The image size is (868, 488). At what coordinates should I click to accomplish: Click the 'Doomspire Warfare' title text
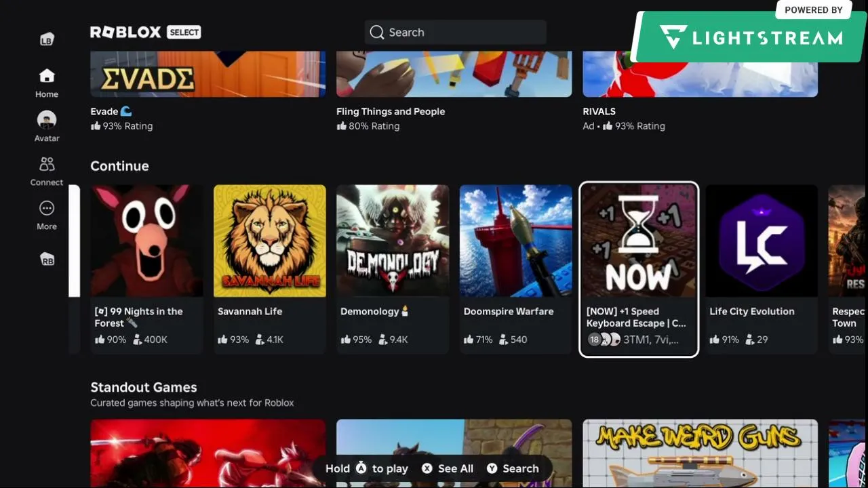(x=509, y=311)
